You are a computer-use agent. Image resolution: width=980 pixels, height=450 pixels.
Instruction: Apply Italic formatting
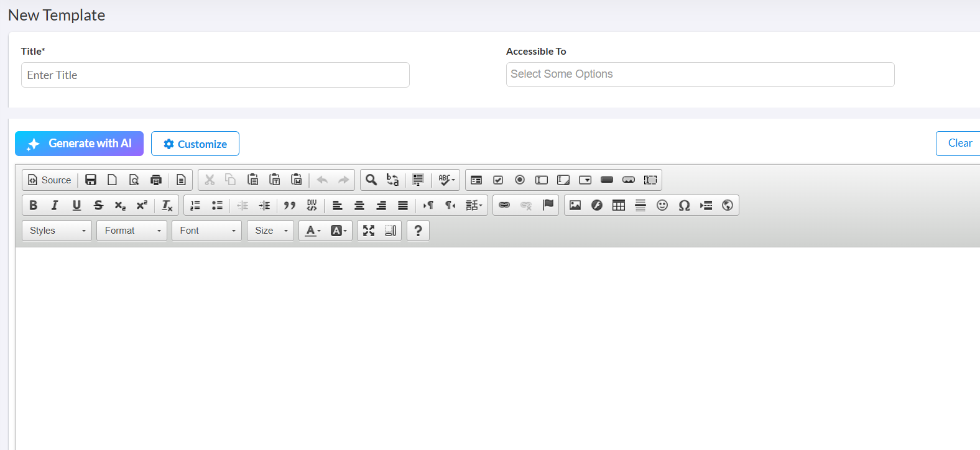click(x=55, y=205)
